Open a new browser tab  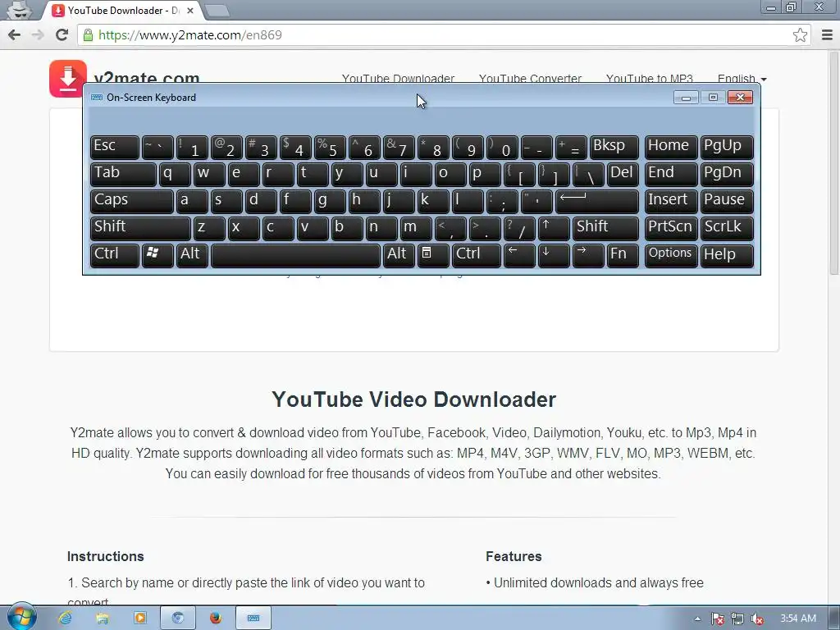[x=217, y=10]
